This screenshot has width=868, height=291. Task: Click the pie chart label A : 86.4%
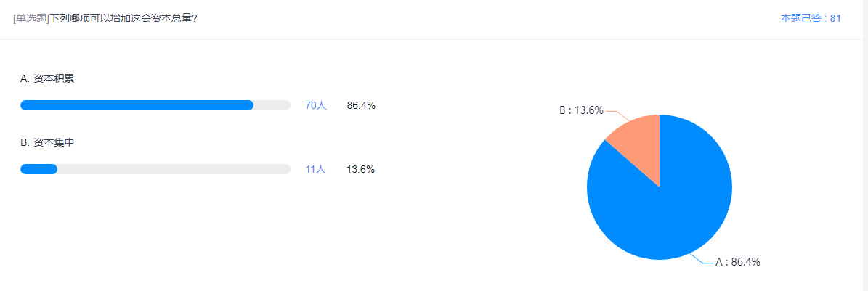pos(738,262)
